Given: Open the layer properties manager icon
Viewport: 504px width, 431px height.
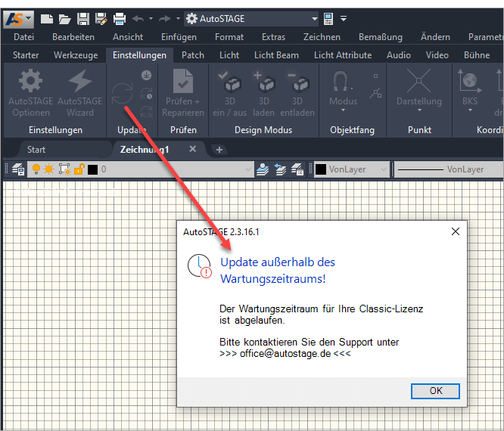Looking at the screenshot, I should pyautogui.click(x=18, y=169).
